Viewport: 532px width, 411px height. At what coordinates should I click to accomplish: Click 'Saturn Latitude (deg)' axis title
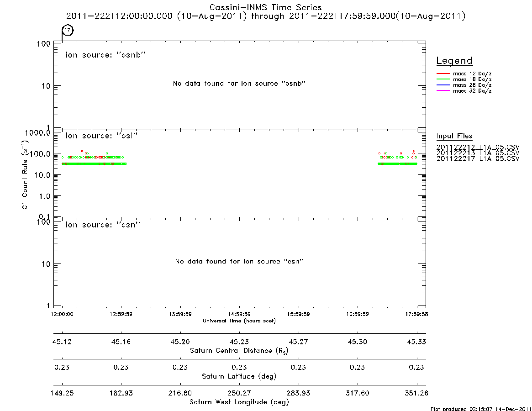(x=239, y=376)
